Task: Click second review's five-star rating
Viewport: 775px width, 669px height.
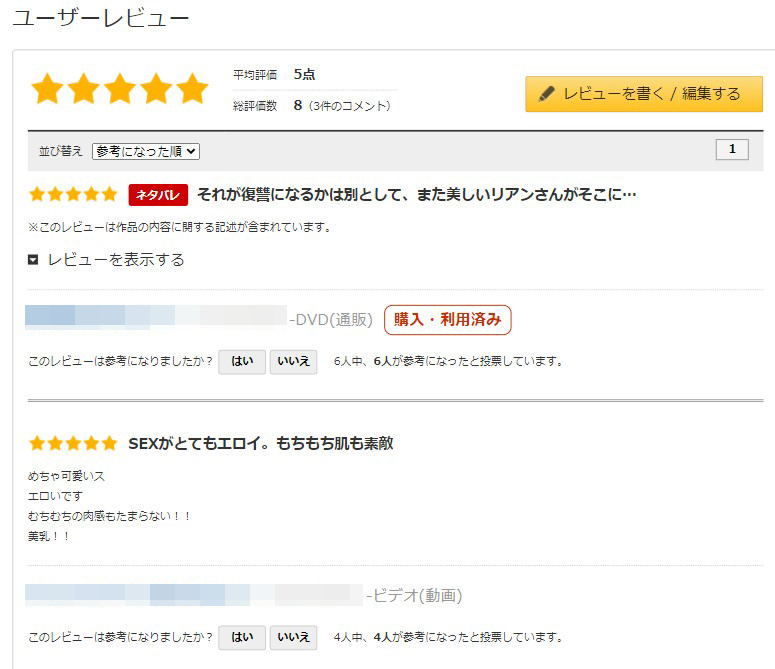Action: coord(73,443)
